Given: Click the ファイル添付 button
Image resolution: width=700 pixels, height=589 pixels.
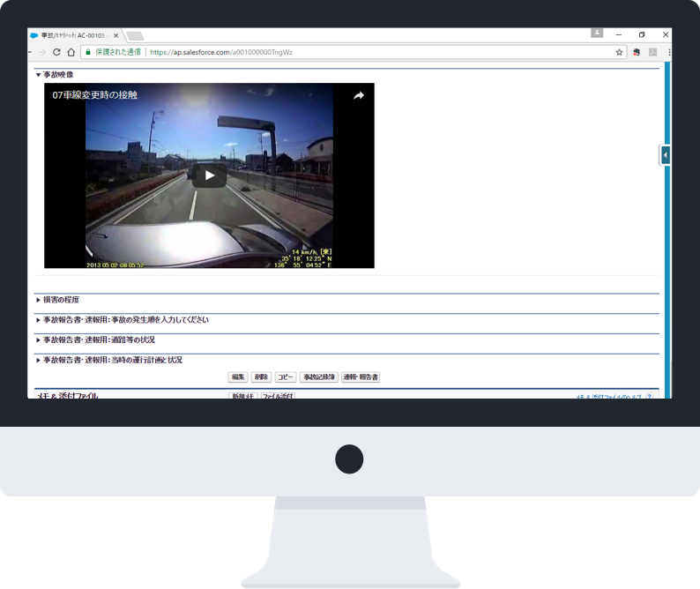Looking at the screenshot, I should coord(278,396).
